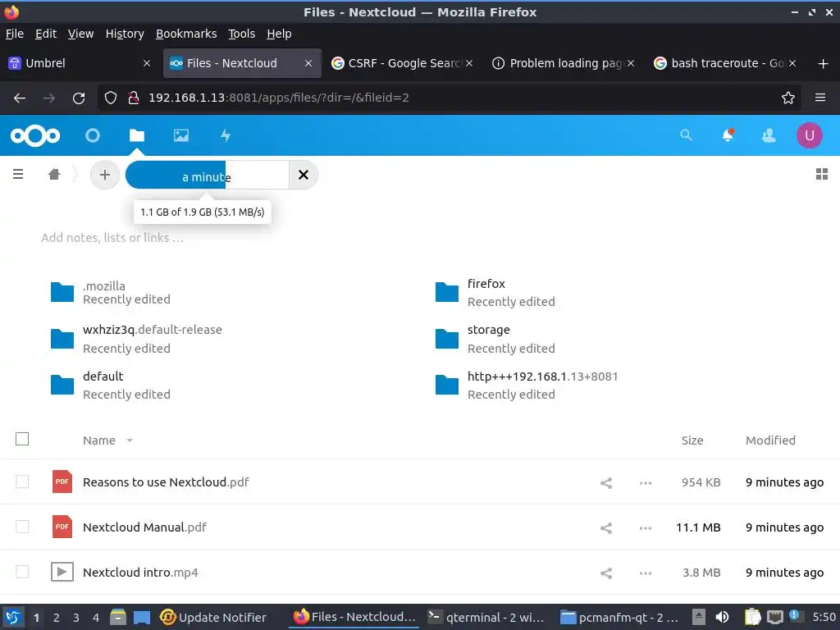Open http+++192.168.1.13+8081 folder

[x=526, y=385]
